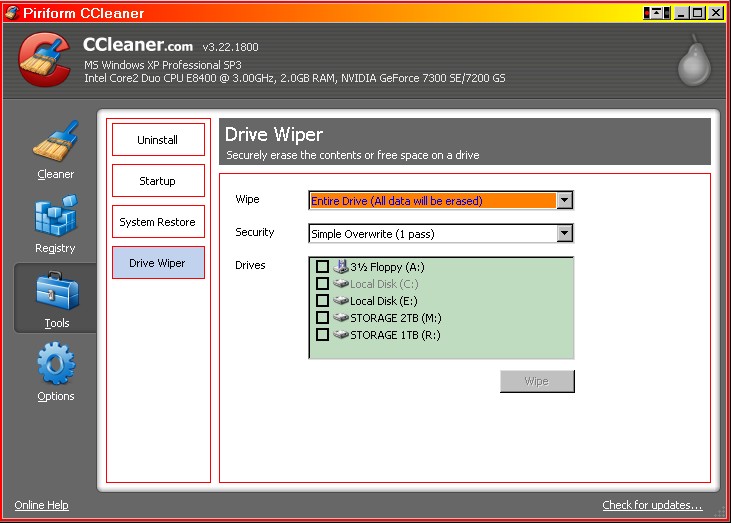The width and height of the screenshot is (731, 523).
Task: Maximize the CCleaner window
Action: tap(698, 13)
